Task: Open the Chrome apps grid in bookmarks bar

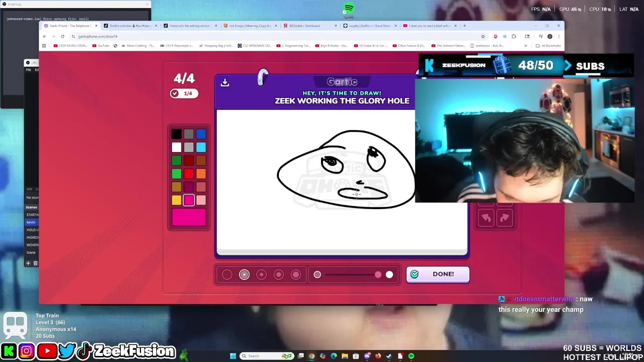Action: pos(44,46)
